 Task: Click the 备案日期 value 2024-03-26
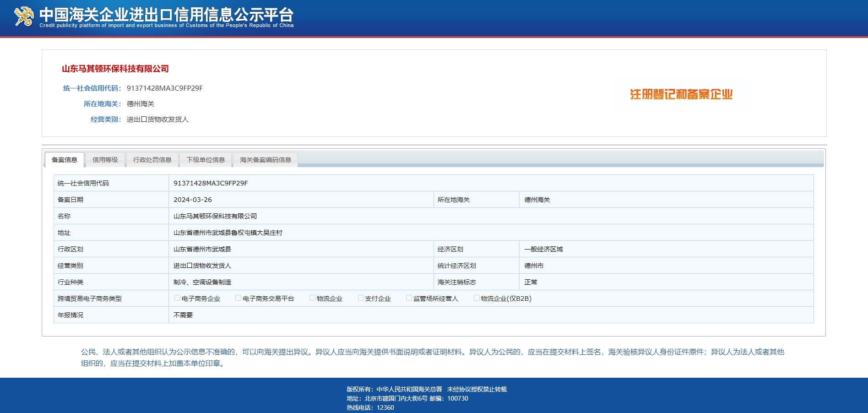[x=193, y=200]
